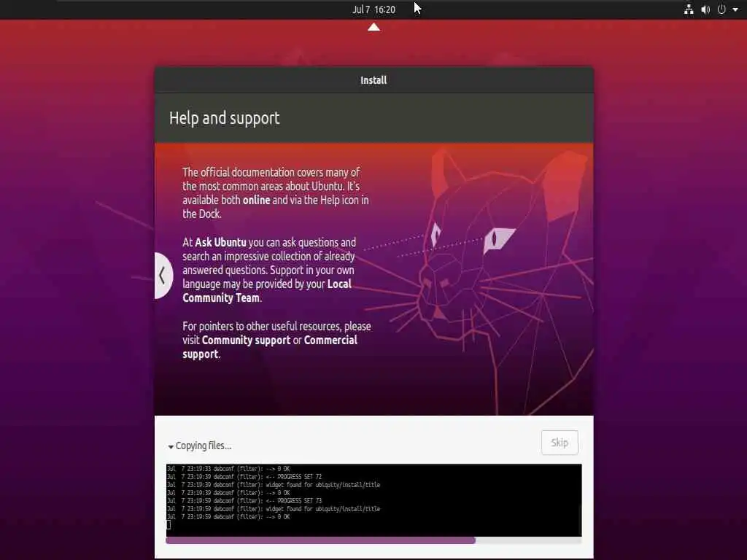Click the volume speaker icon
This screenshot has height=560, width=747.
click(705, 9)
